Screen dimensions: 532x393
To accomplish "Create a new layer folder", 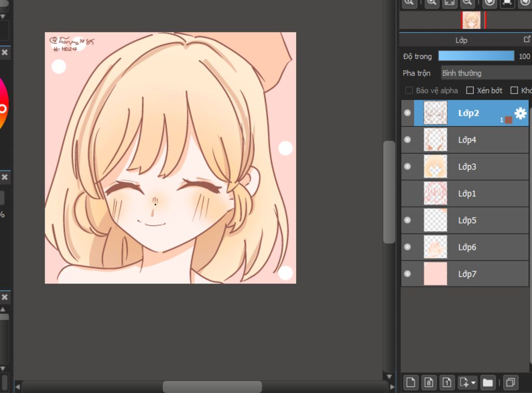I will tap(488, 383).
